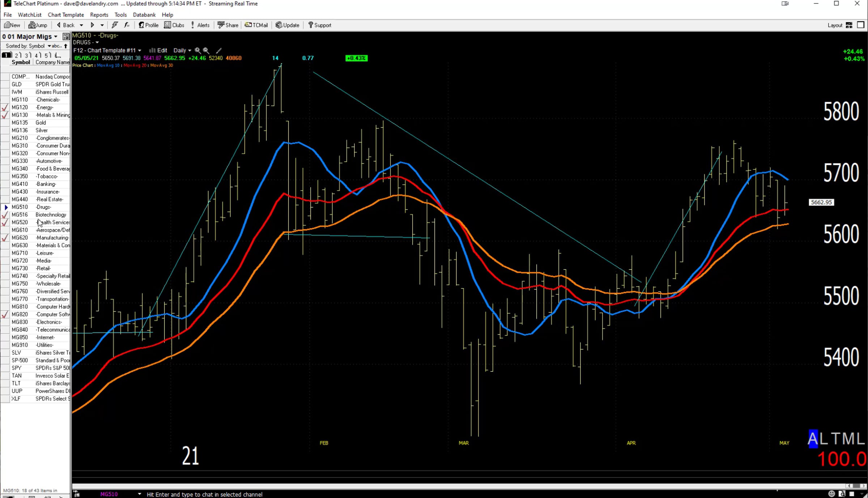The height and width of the screenshot is (498, 868).
Task: Toggle the flag checkmark on MG516 Biotechnology
Action: pos(5,215)
